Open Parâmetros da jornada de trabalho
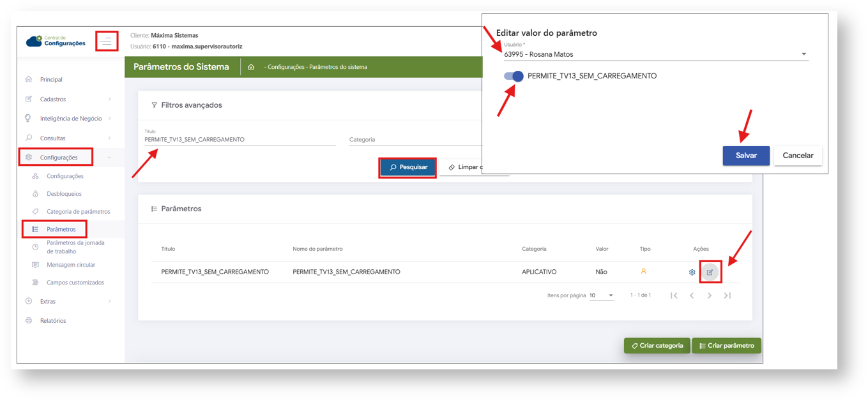868x400 pixels. (75, 247)
